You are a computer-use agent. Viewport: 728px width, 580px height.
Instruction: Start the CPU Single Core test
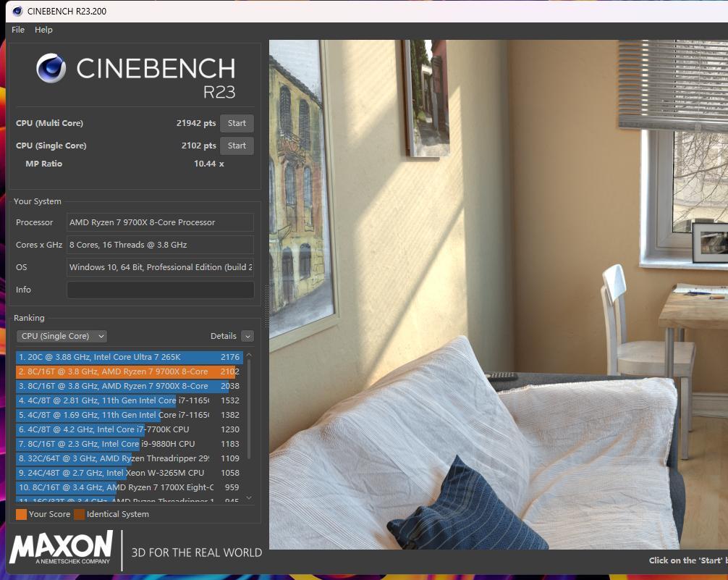(x=237, y=146)
